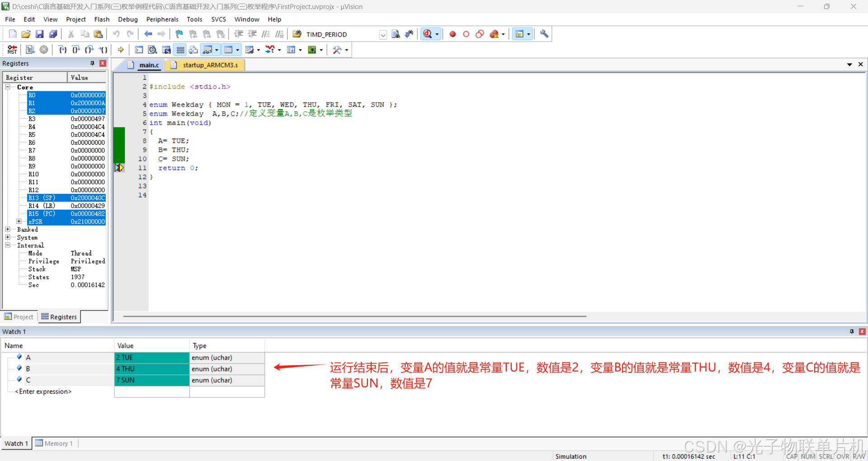
Task: Select the main.c editor tab
Action: coord(144,65)
